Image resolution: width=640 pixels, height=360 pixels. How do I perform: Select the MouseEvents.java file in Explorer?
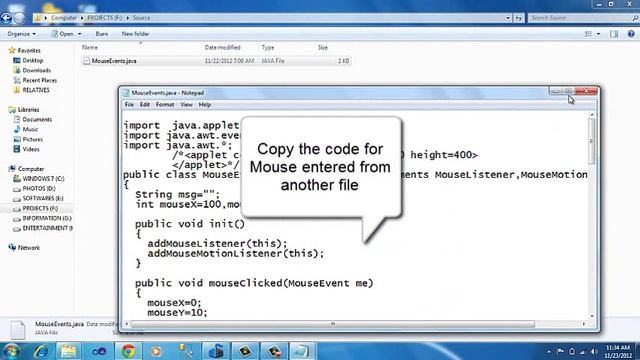pos(216,61)
